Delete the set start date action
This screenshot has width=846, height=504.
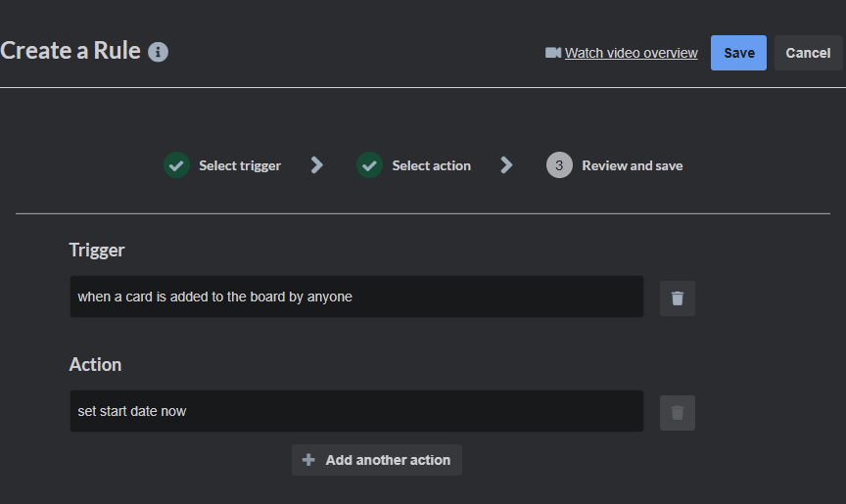pos(678,413)
